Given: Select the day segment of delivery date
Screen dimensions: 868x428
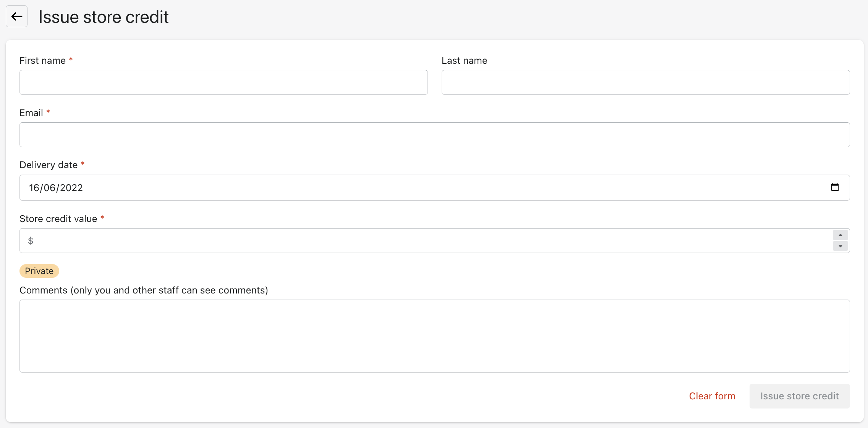Looking at the screenshot, I should pos(34,188).
